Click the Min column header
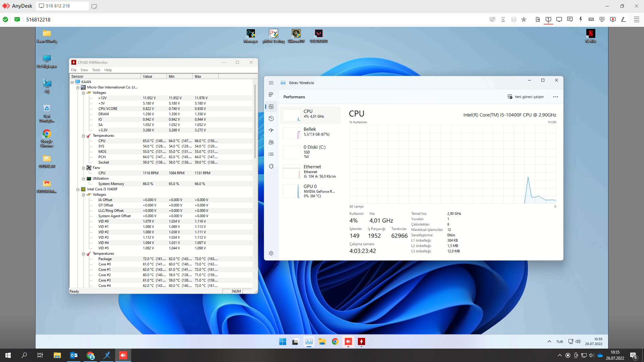Image resolution: width=644 pixels, height=362 pixels. point(179,76)
